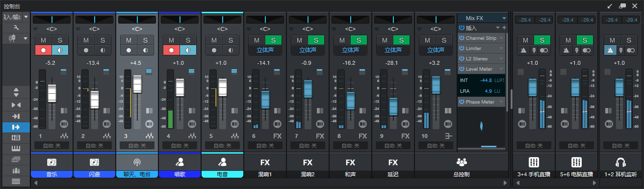Open the L2 Stereo insert
644x189 pixels.
pos(481,59)
